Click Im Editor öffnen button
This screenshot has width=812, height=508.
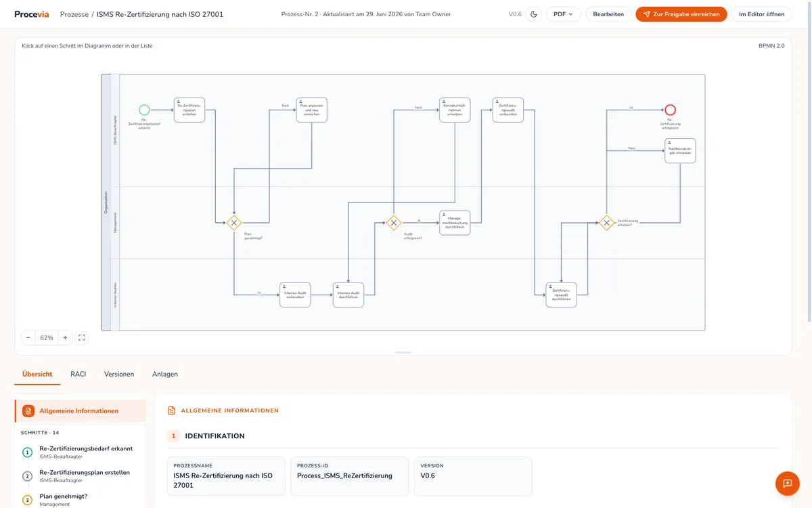coord(761,14)
